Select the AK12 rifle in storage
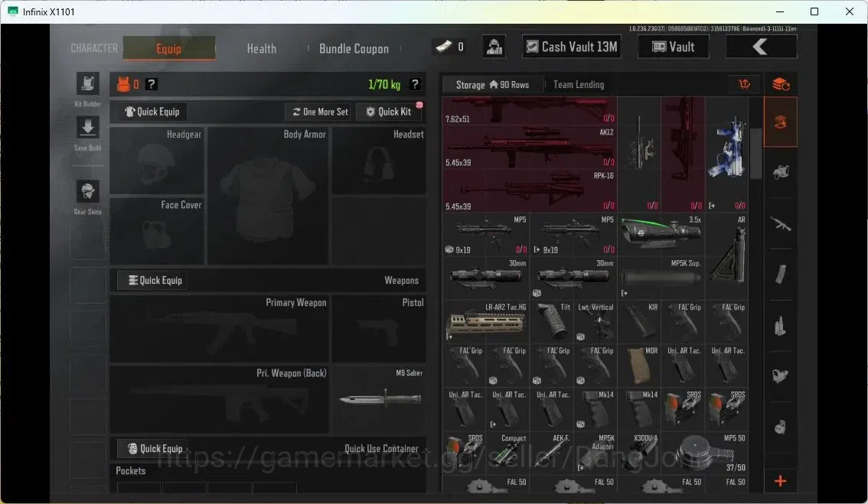Image resolution: width=868 pixels, height=504 pixels. (530, 147)
